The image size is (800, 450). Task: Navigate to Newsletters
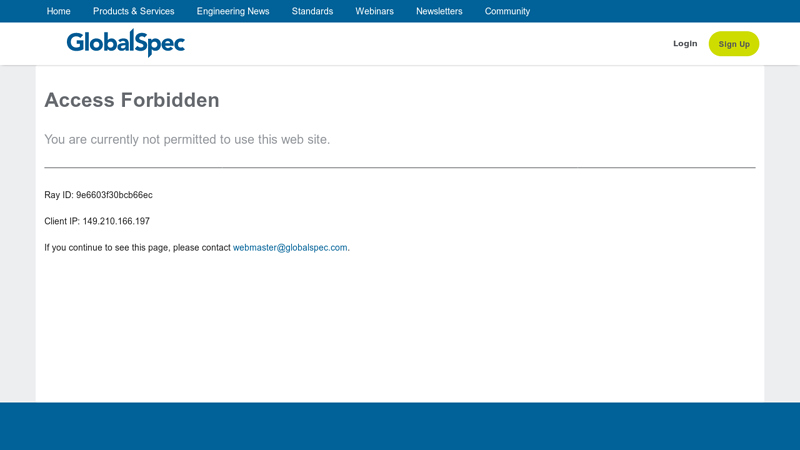[x=439, y=11]
